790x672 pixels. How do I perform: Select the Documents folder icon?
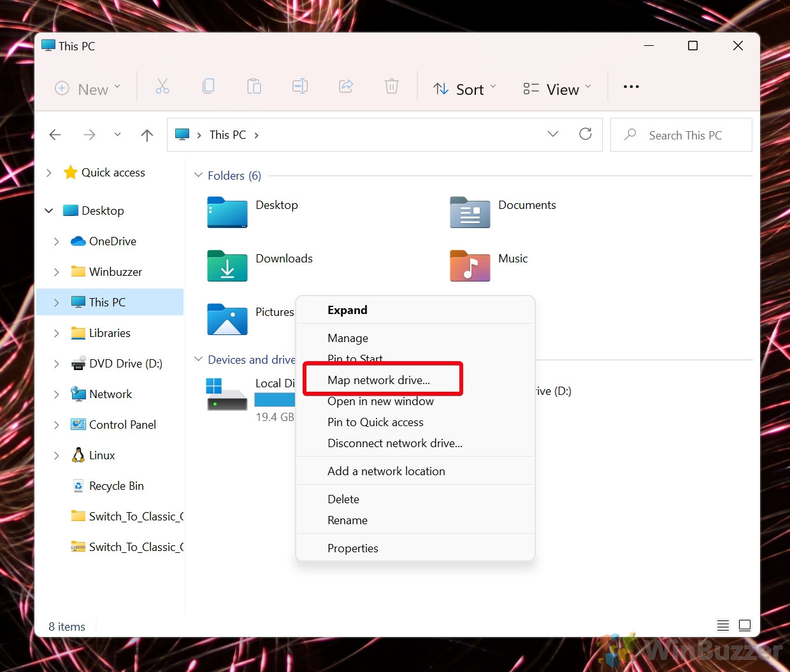tap(470, 212)
